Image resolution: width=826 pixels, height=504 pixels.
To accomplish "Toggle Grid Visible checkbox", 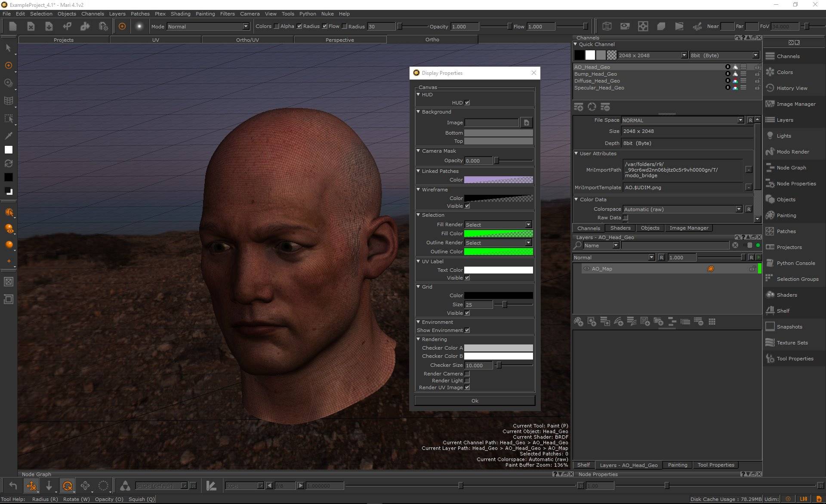I will [x=467, y=313].
